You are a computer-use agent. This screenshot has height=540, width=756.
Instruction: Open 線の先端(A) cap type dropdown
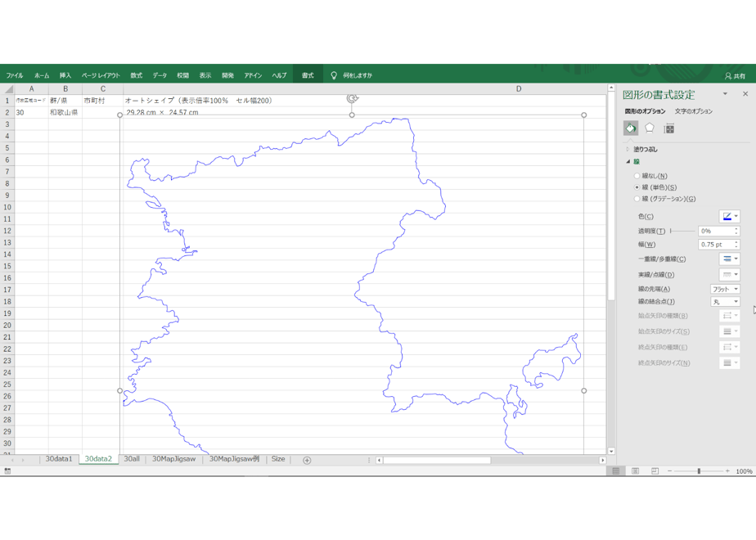coord(725,290)
